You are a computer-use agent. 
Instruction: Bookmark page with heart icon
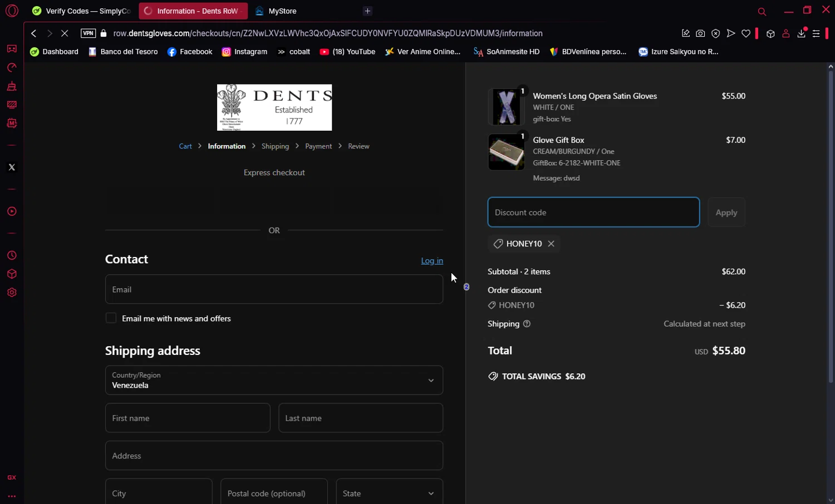tap(746, 33)
